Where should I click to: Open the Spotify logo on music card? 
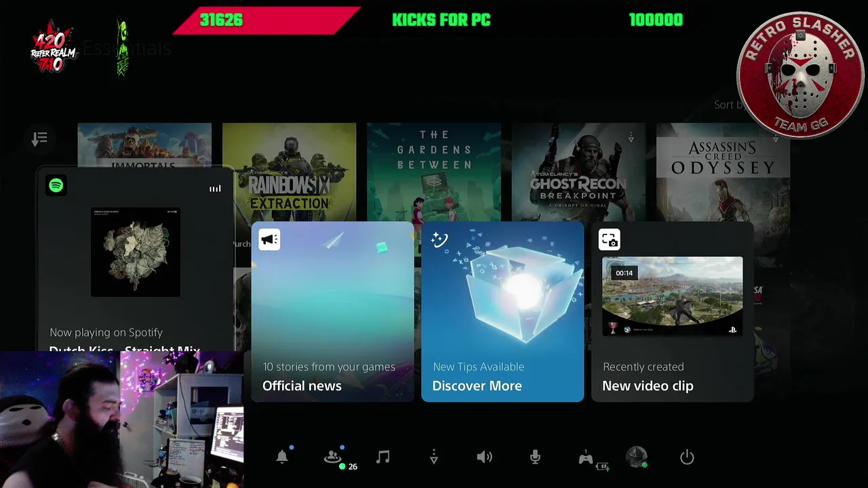(x=56, y=185)
